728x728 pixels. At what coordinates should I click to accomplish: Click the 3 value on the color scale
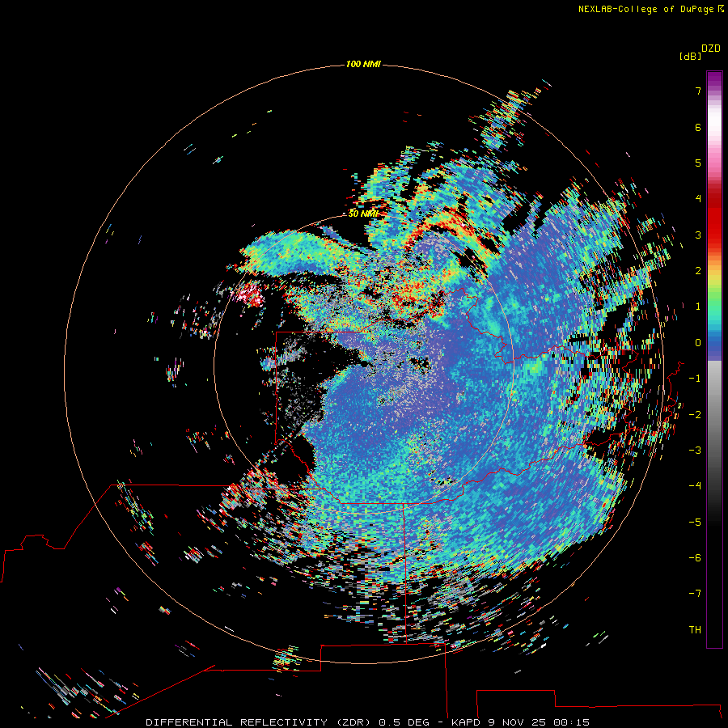tap(698, 235)
